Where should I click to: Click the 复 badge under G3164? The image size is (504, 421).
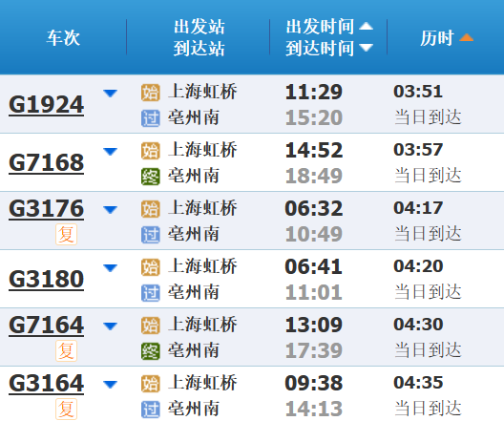(66, 409)
